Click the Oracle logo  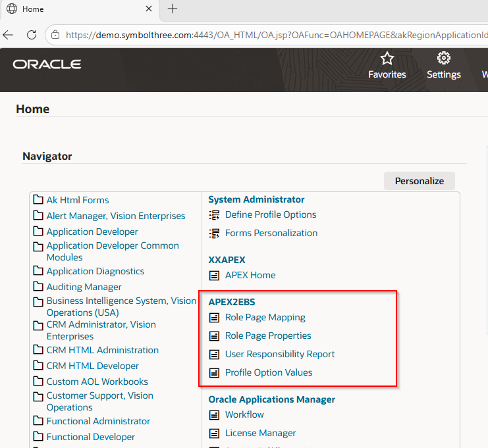[x=47, y=64]
